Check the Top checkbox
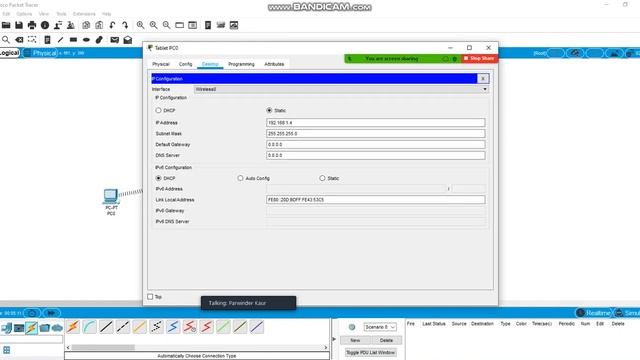Image resolution: width=640 pixels, height=360 pixels. [x=150, y=297]
